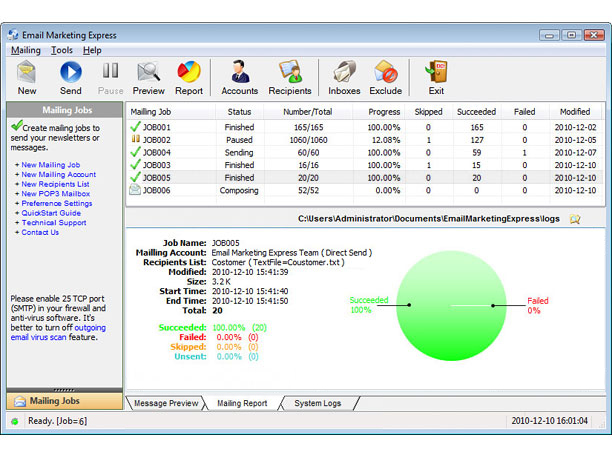Image resolution: width=612 pixels, height=459 pixels.
Task: Open the Help menu
Action: point(92,50)
